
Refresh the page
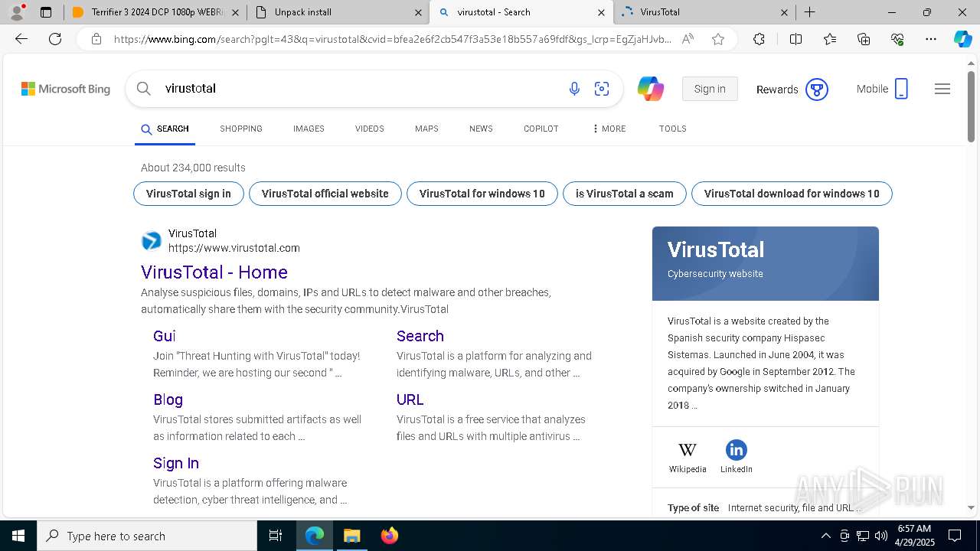click(x=55, y=39)
